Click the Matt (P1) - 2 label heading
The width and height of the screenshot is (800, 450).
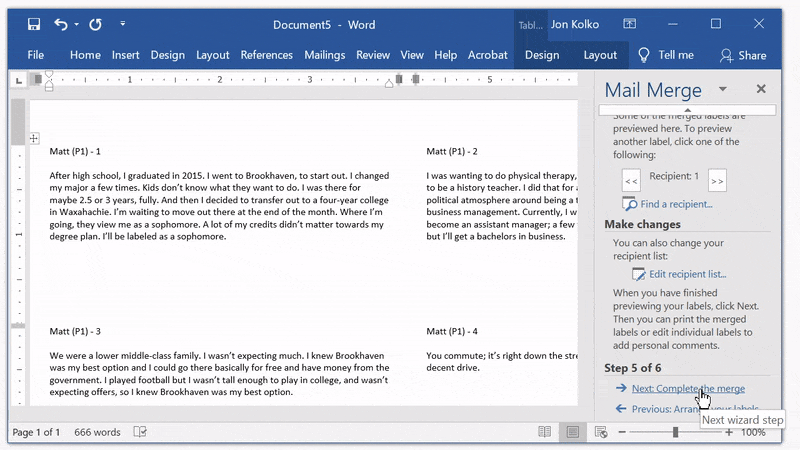pyautogui.click(x=452, y=152)
